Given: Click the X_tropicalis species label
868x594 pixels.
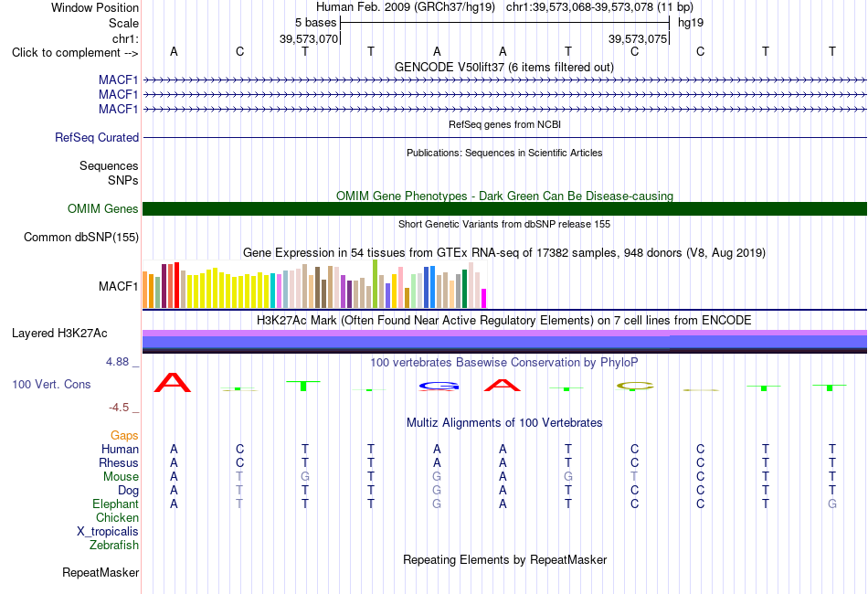Looking at the screenshot, I should tap(108, 532).
